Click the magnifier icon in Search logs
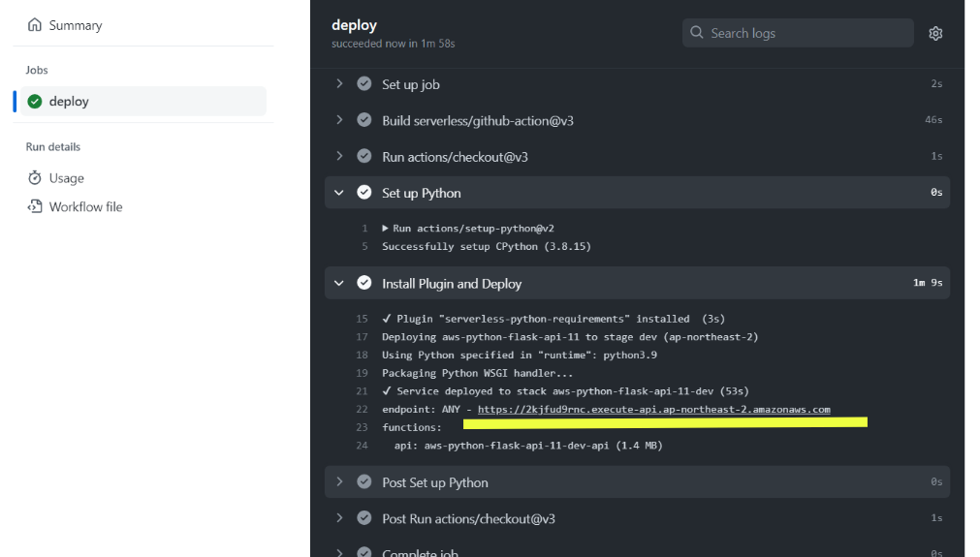Image resolution: width=980 pixels, height=557 pixels. tap(697, 33)
